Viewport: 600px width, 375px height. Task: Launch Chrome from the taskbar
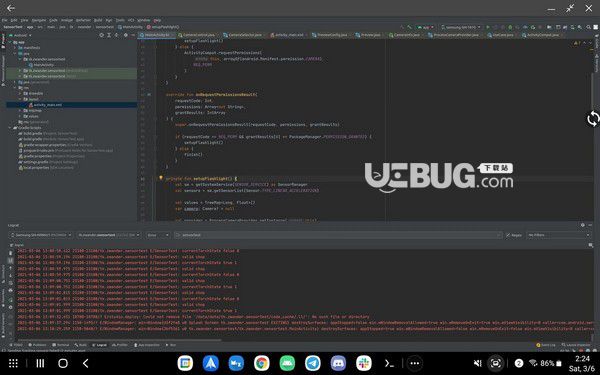coord(262,363)
